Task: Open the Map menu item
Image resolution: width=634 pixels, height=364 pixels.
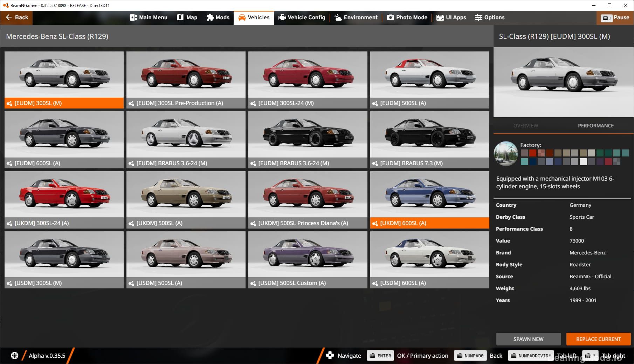Action: pyautogui.click(x=187, y=17)
